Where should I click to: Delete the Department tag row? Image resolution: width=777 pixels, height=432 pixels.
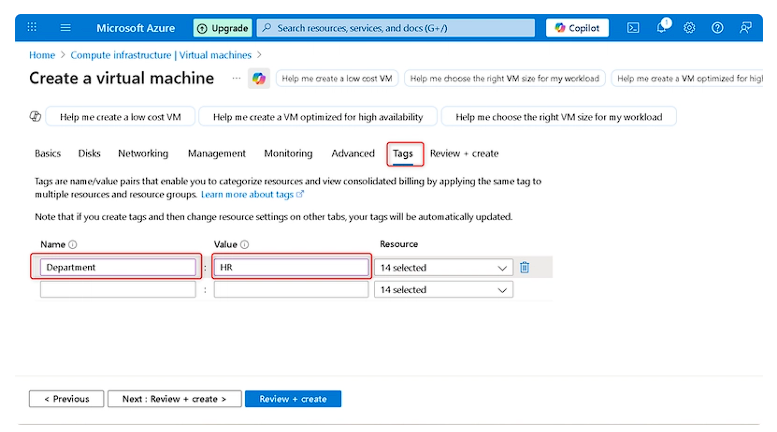(x=524, y=268)
